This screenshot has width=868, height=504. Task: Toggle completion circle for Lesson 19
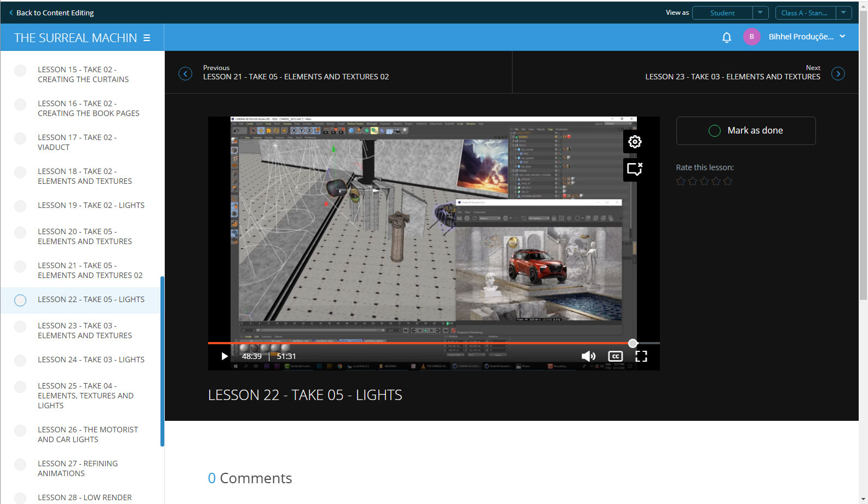(x=20, y=206)
